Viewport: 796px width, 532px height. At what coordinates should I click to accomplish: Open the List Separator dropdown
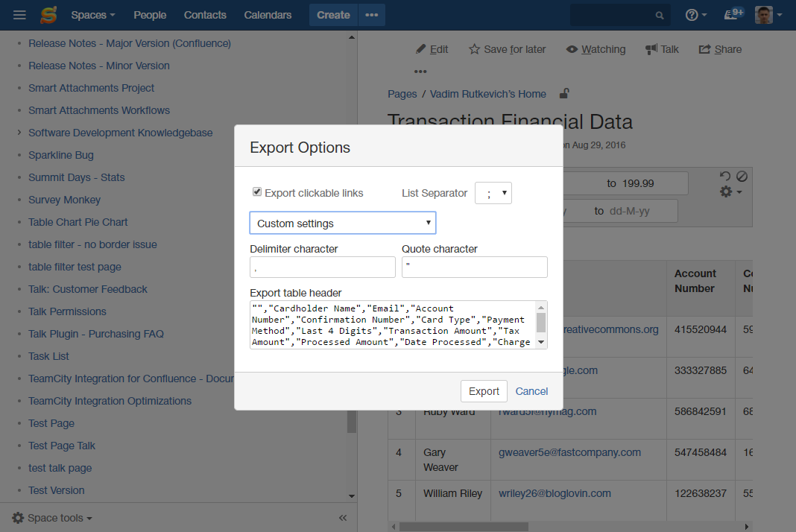493,193
